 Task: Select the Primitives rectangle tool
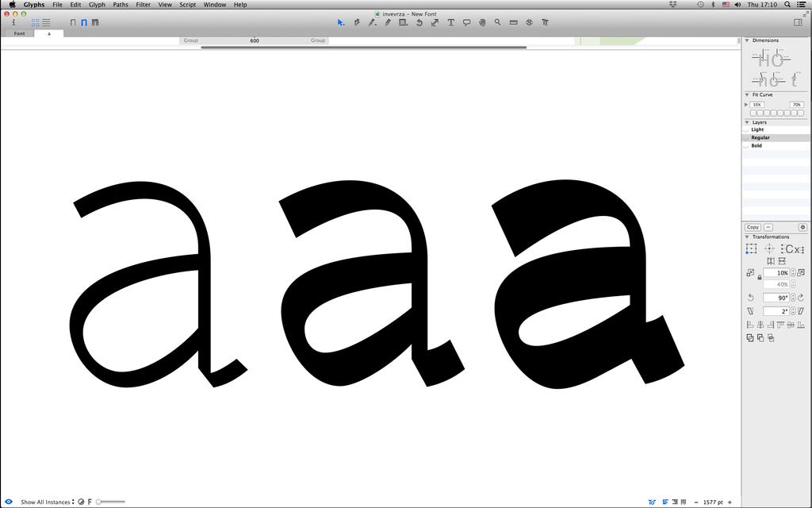point(403,22)
